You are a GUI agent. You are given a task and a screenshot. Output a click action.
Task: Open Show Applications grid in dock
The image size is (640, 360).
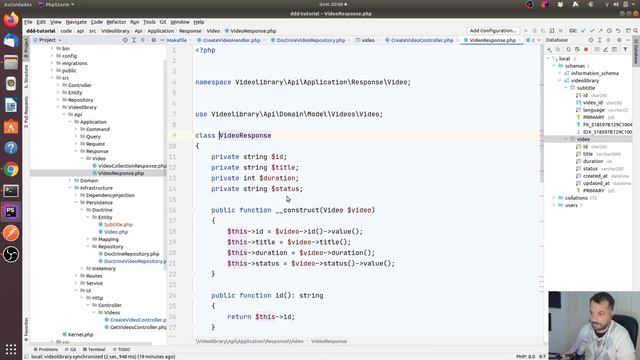point(11,349)
